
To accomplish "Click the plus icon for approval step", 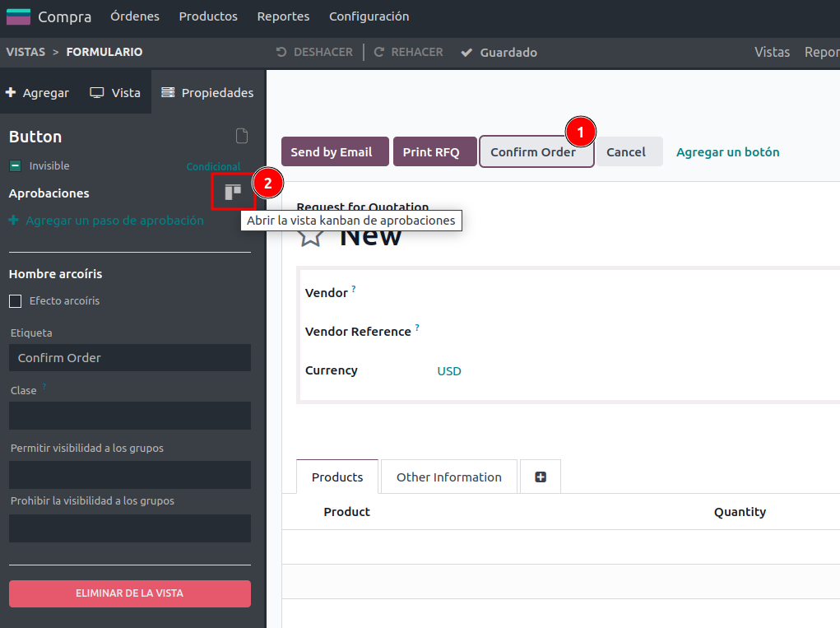I will [14, 221].
